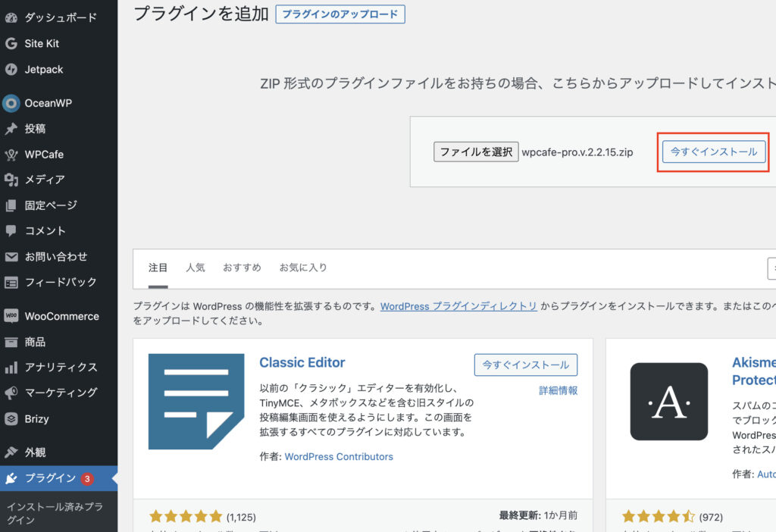
Task: Click the pushpin icon beside 投稿
Action: [x=11, y=129]
